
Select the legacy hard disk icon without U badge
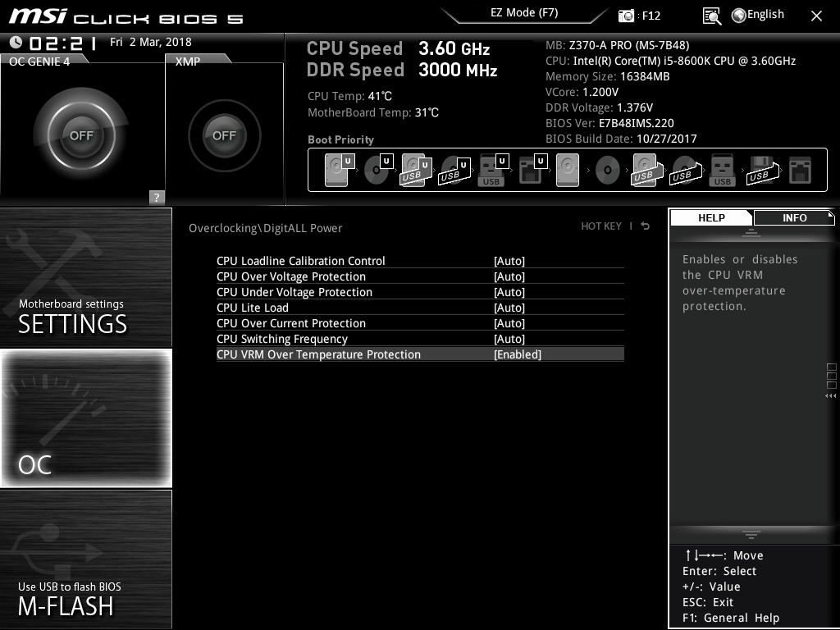point(568,170)
